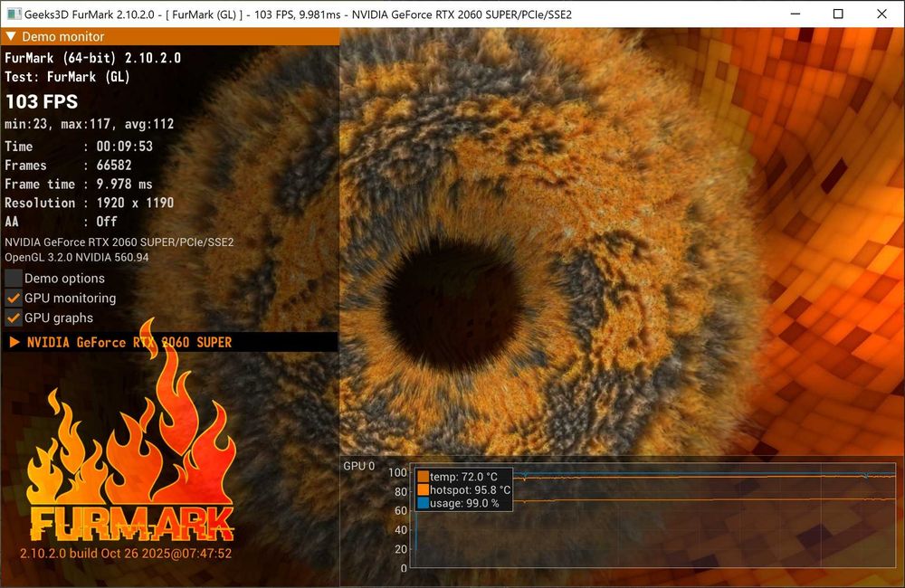Click the orange temp legend swatch
905x588 pixels.
click(423, 477)
